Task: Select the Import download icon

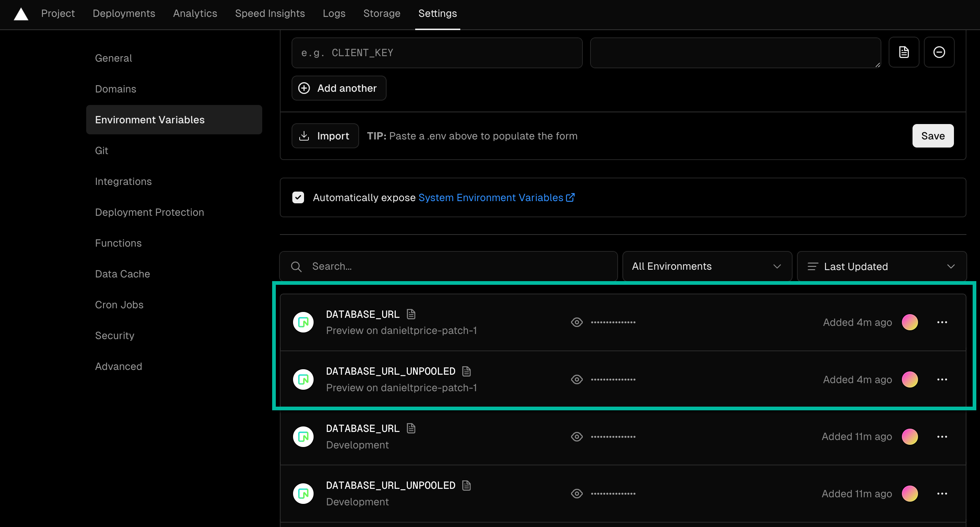Action: [x=304, y=135]
